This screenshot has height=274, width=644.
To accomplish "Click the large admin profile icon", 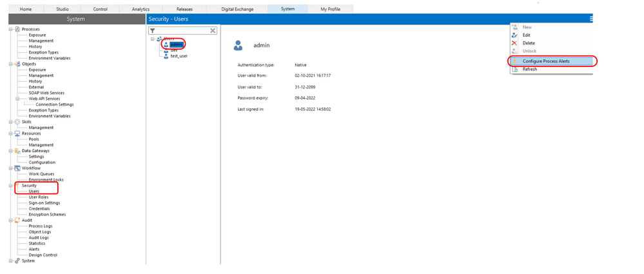I will point(239,46).
